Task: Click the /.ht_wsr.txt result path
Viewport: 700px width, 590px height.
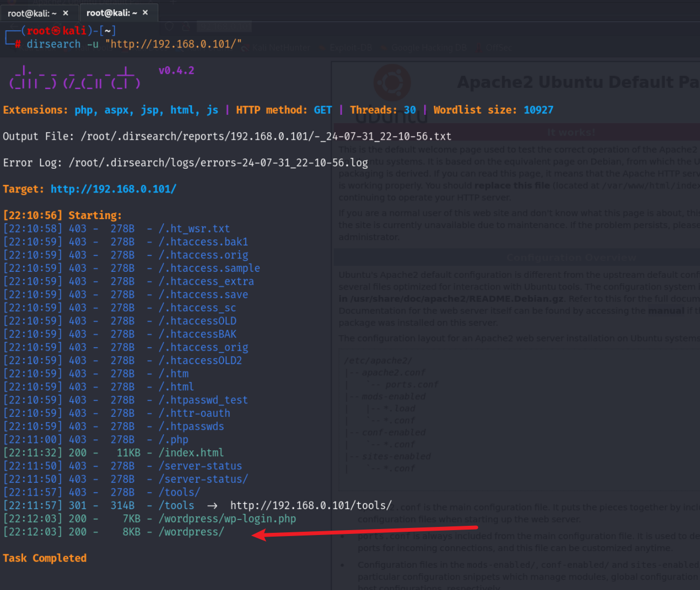Action: coord(194,229)
